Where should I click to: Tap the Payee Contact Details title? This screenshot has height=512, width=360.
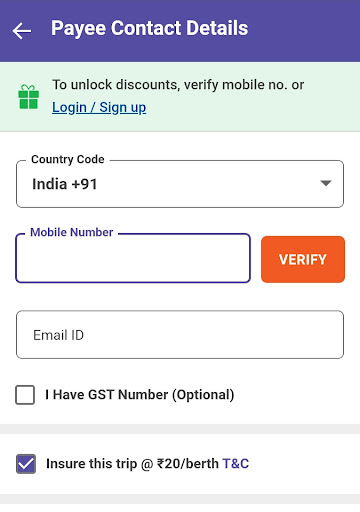coord(149,28)
